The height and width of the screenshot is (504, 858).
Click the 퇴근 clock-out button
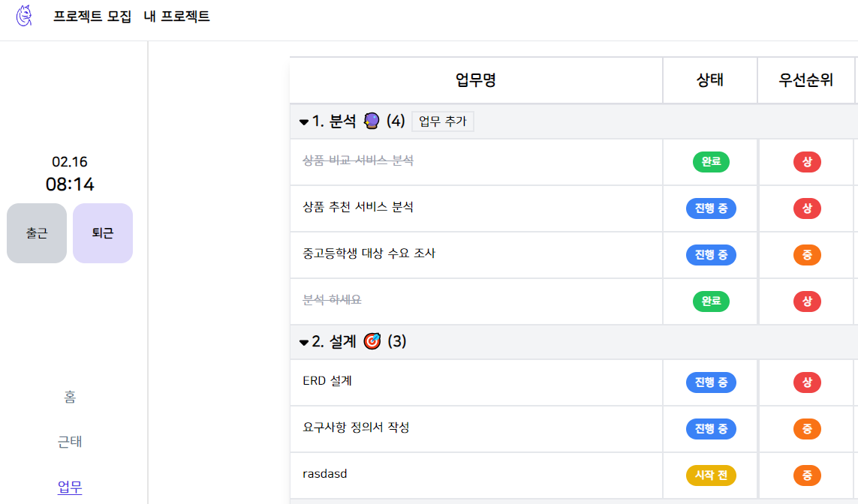click(x=102, y=232)
